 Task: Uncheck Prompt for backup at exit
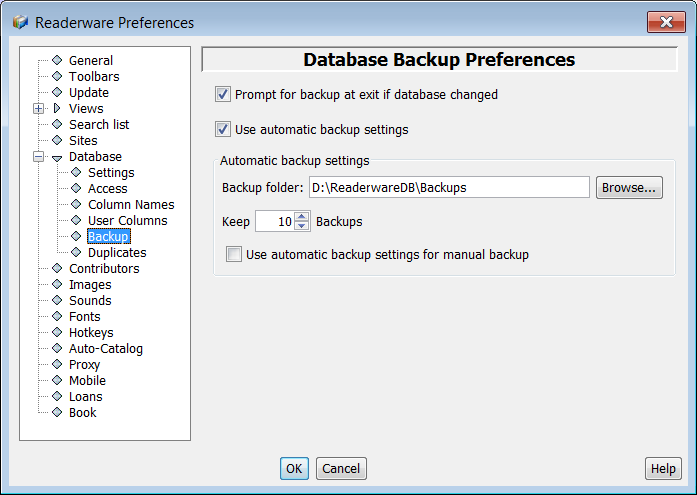[223, 94]
